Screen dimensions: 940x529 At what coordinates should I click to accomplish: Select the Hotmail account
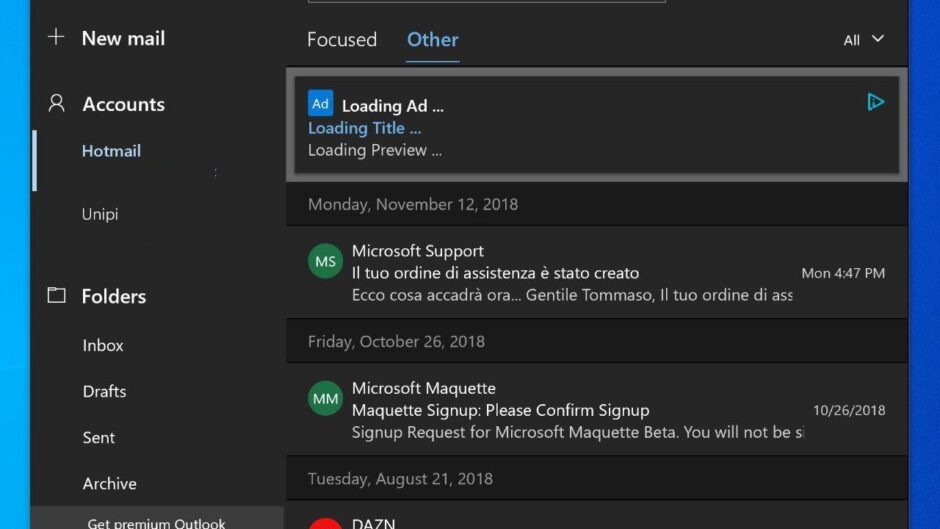coord(112,151)
